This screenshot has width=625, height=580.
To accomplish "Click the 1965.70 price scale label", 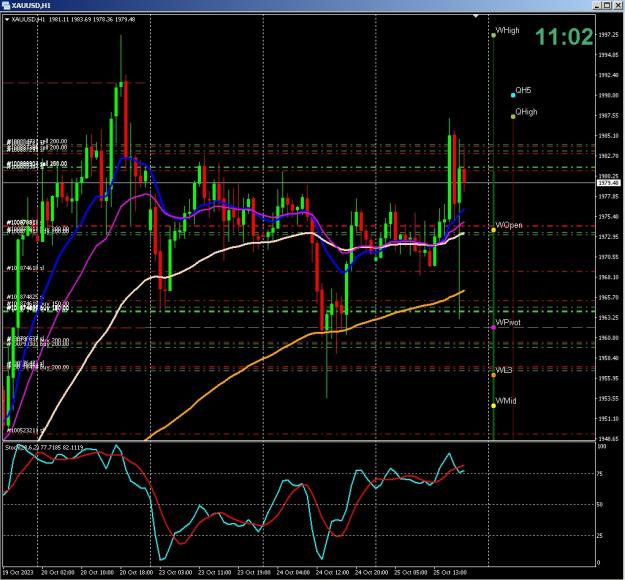I will click(x=608, y=297).
